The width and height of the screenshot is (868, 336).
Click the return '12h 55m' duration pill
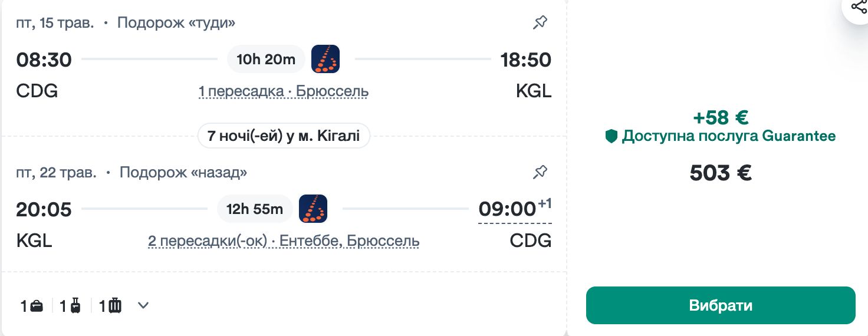coord(255,209)
